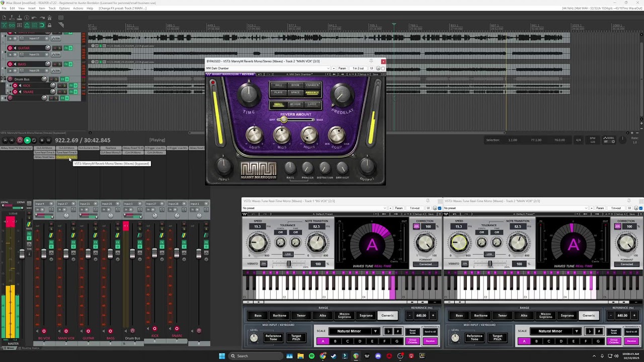
Task: Open the File menu
Action: [4, 8]
